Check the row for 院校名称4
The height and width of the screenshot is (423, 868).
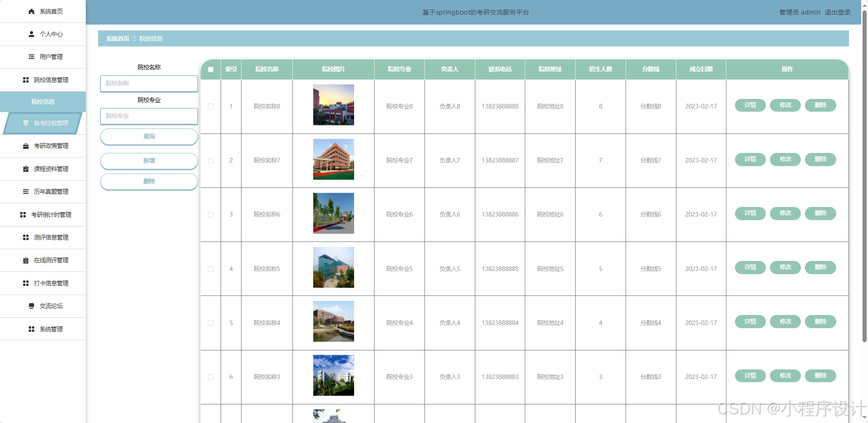pos(211,323)
